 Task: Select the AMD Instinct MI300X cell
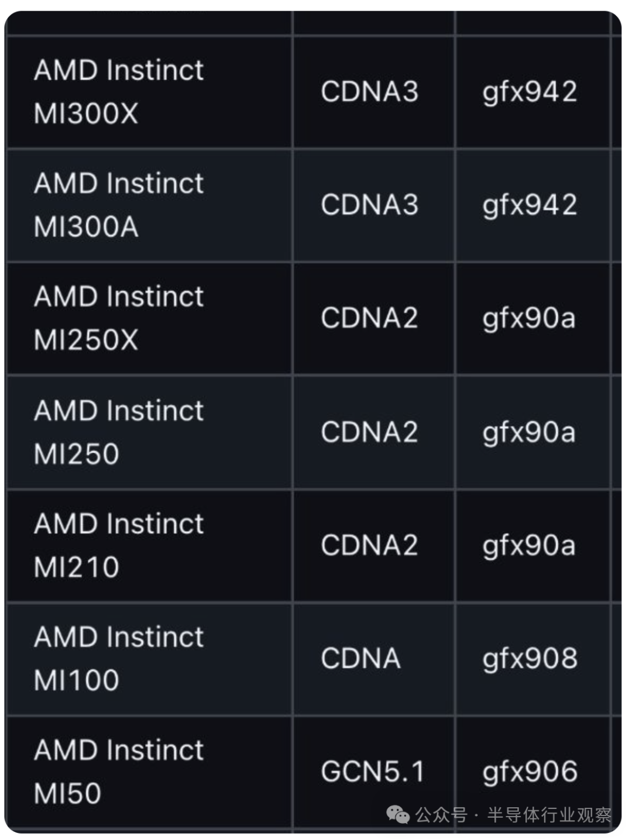click(149, 92)
